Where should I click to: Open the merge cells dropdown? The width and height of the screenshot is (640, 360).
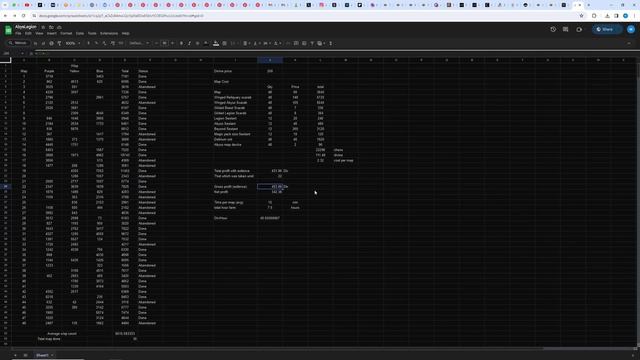234,43
